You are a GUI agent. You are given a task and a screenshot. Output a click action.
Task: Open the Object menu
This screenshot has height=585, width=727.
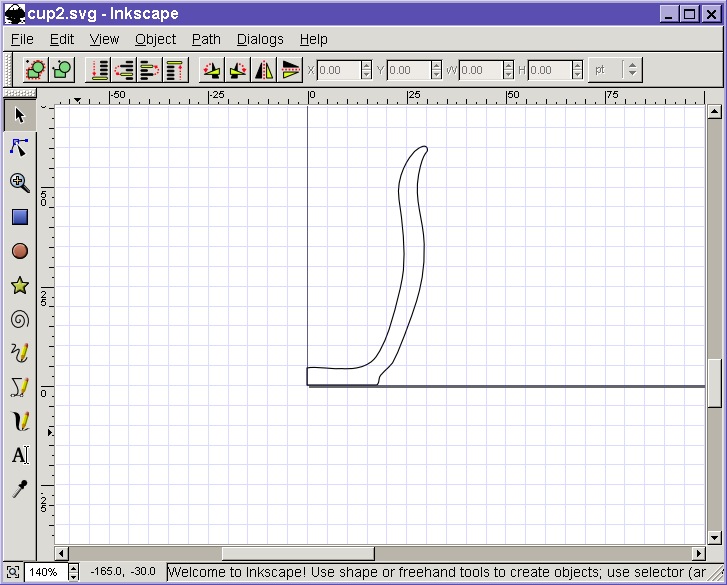click(155, 39)
